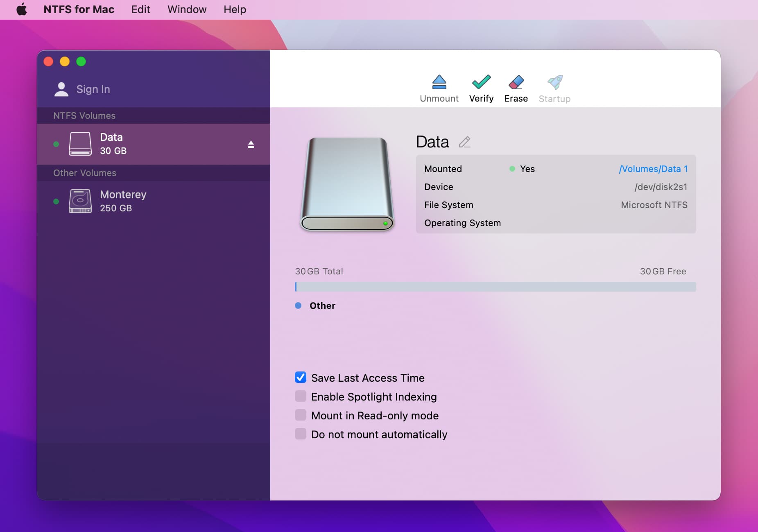Click the eject icon next to Data volume
This screenshot has height=532, width=758.
(x=251, y=144)
